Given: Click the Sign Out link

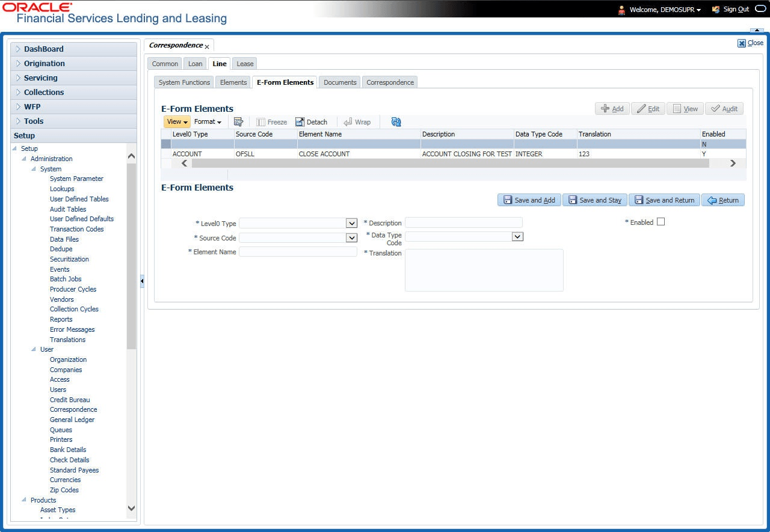Looking at the screenshot, I should tap(736, 9).
